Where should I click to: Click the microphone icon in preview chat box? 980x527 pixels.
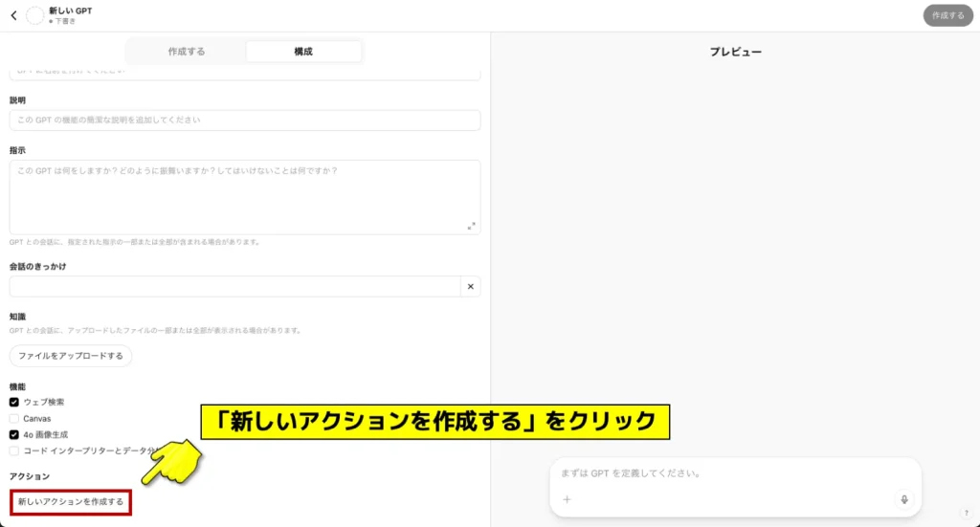click(903, 499)
